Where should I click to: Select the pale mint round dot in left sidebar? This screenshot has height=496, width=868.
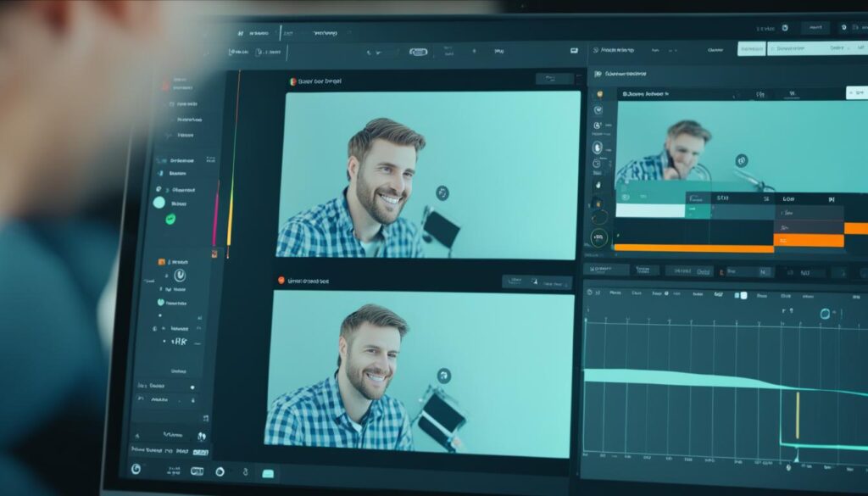(159, 203)
